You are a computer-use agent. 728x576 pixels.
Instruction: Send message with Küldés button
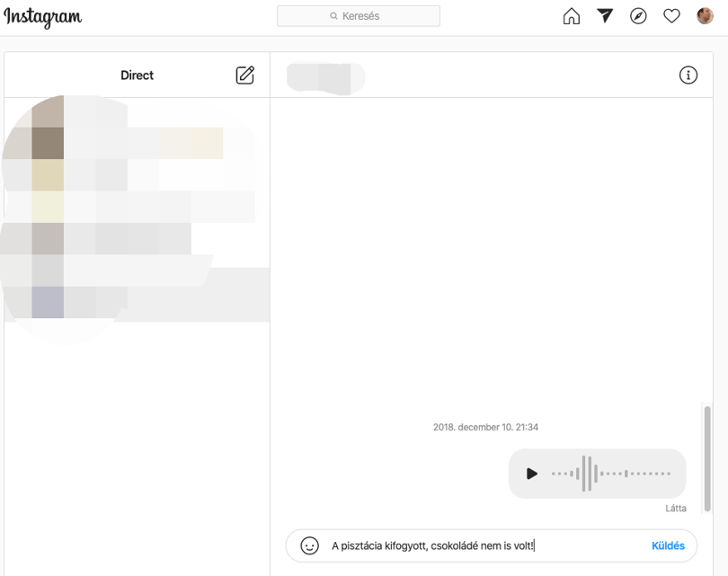tap(668, 545)
